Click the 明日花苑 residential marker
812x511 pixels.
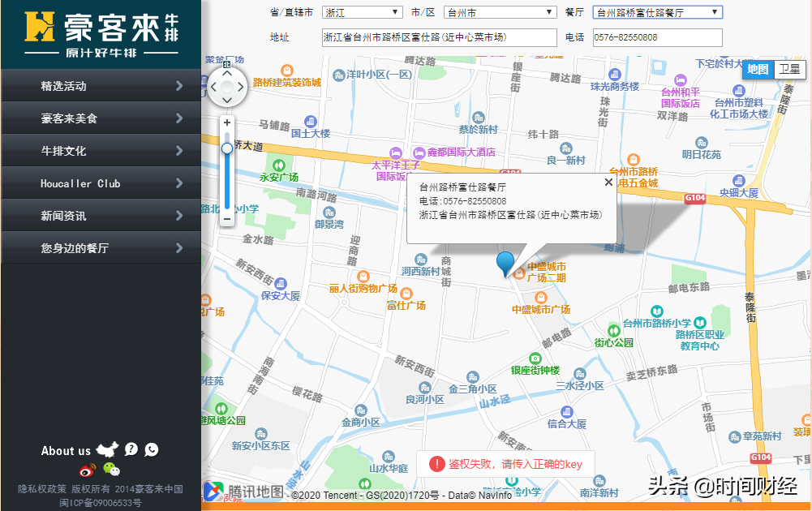tap(701, 143)
